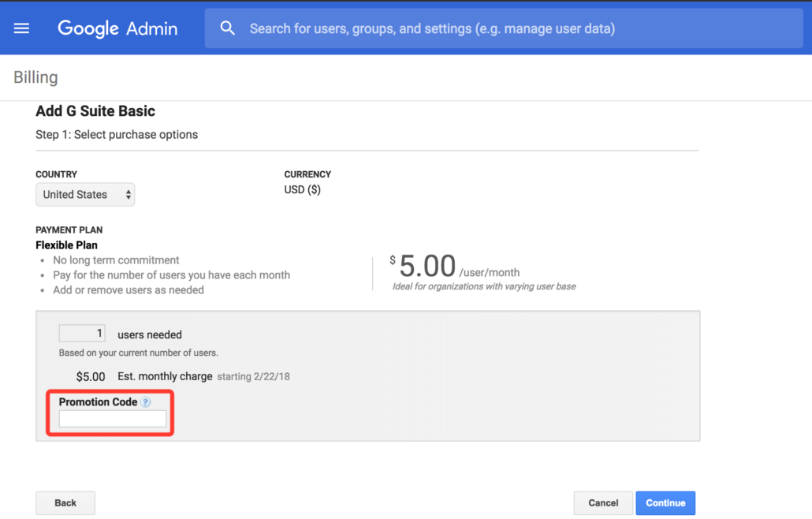This screenshot has width=812, height=519.
Task: Click 'Ideal for organizations with varying user base'
Action: coord(484,286)
